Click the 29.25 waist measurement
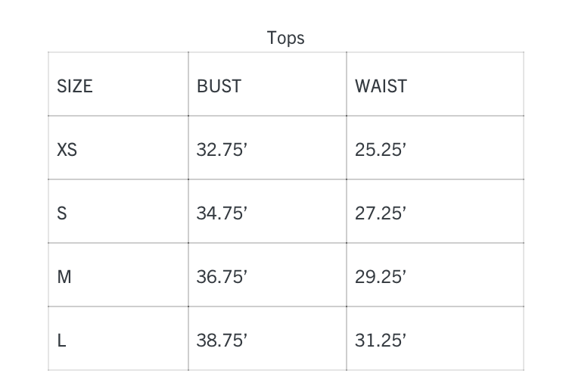The image size is (566, 392). (381, 277)
